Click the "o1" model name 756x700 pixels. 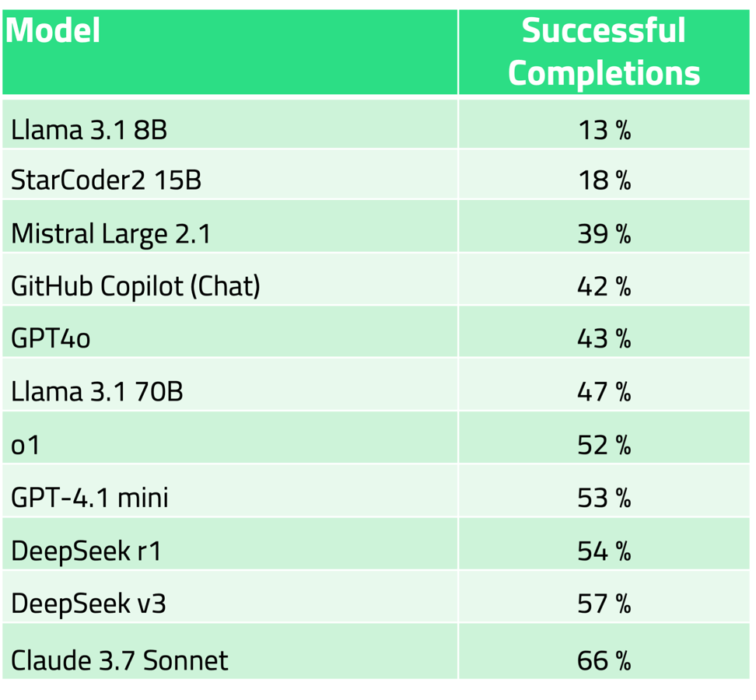pos(25,445)
